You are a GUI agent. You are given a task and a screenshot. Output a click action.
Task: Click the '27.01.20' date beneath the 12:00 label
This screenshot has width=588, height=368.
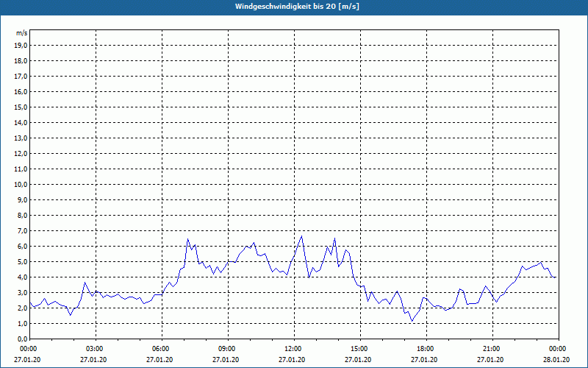point(292,359)
